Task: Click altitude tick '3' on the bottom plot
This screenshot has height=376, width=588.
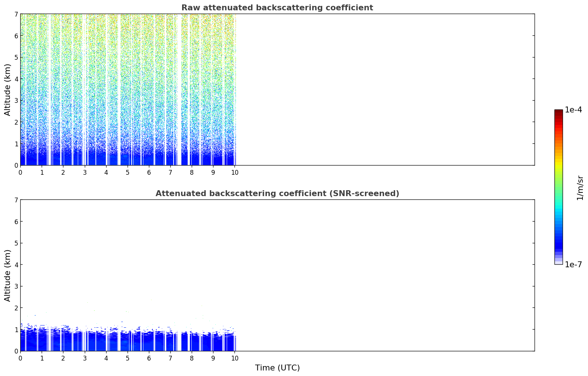Action: pyautogui.click(x=16, y=286)
